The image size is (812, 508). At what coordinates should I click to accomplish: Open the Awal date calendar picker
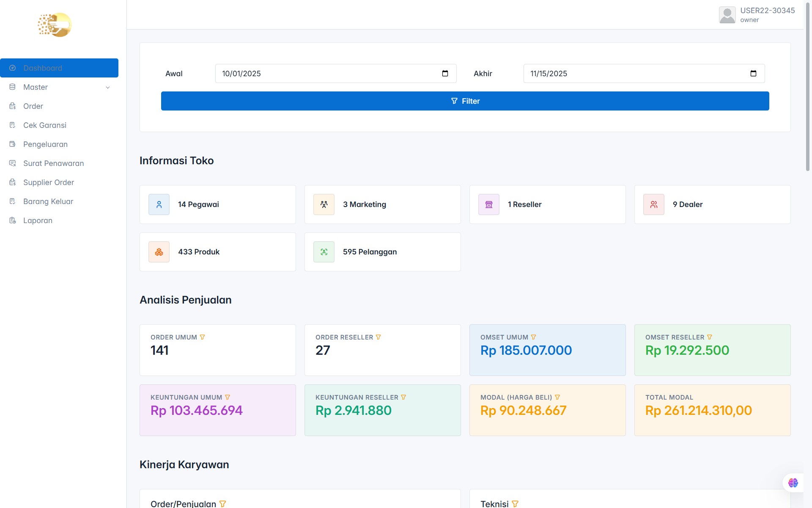pyautogui.click(x=445, y=74)
